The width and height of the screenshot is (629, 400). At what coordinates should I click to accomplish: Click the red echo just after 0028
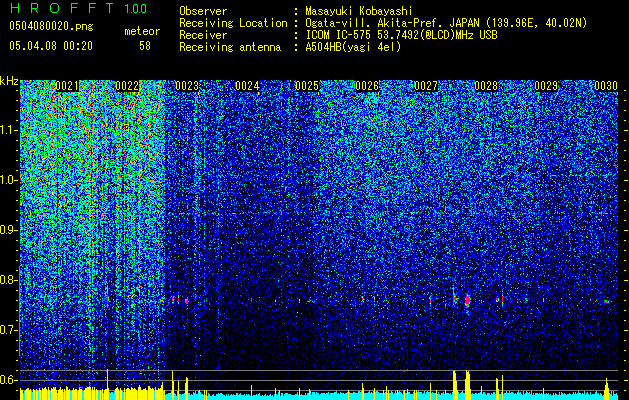(x=500, y=299)
